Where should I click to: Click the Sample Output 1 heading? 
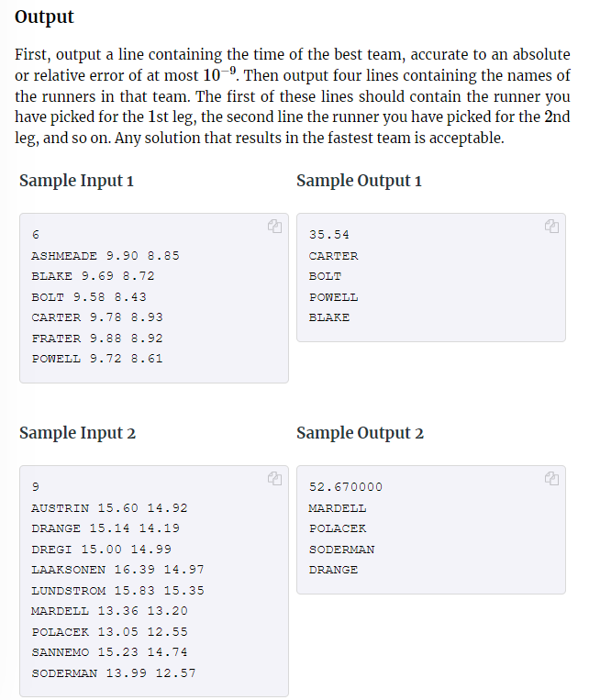[x=359, y=181]
